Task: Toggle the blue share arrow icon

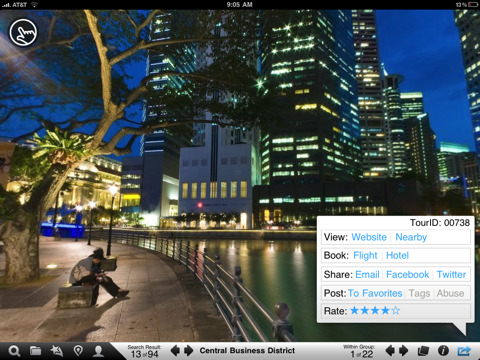Action: click(464, 351)
